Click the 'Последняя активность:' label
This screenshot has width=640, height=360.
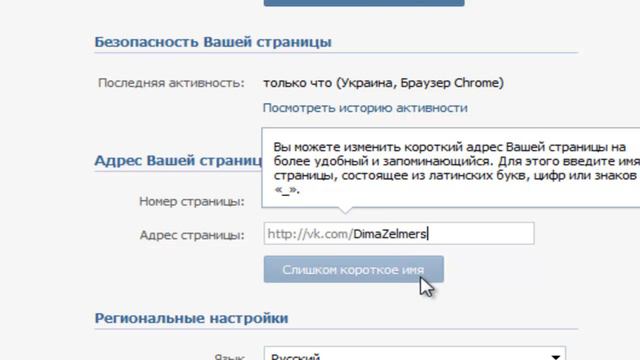[171, 83]
